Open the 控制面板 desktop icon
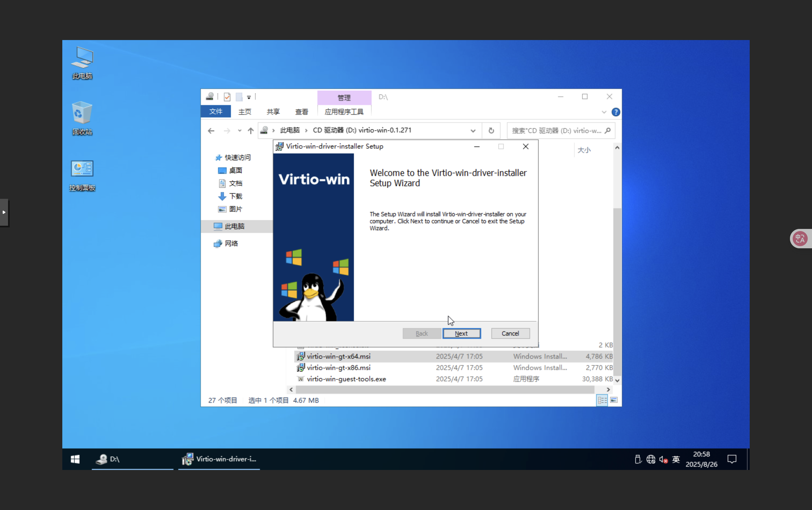812x510 pixels. coord(82,175)
